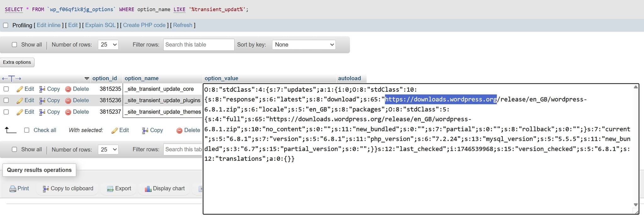The image size is (644, 219).
Task: Enable the Profiling checkbox
Action: pos(6,25)
